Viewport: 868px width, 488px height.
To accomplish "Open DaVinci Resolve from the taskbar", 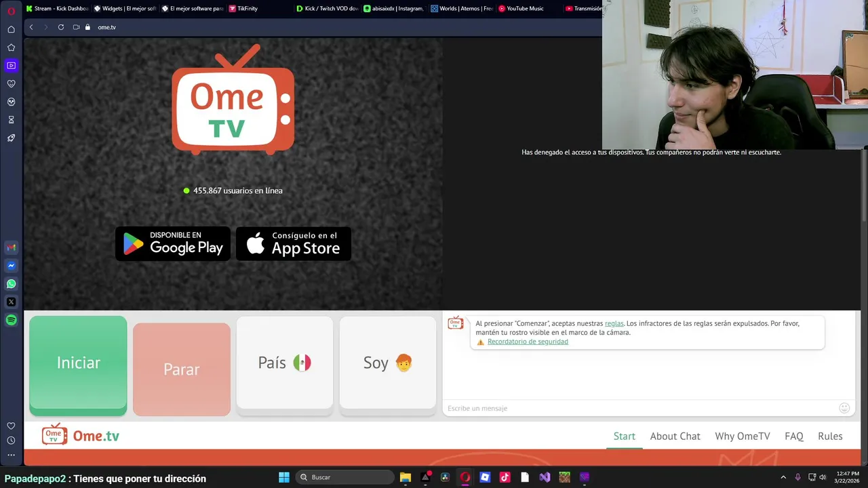I will (445, 477).
